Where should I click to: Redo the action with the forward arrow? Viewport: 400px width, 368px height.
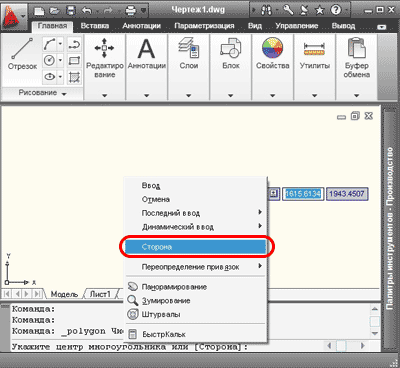(108, 11)
